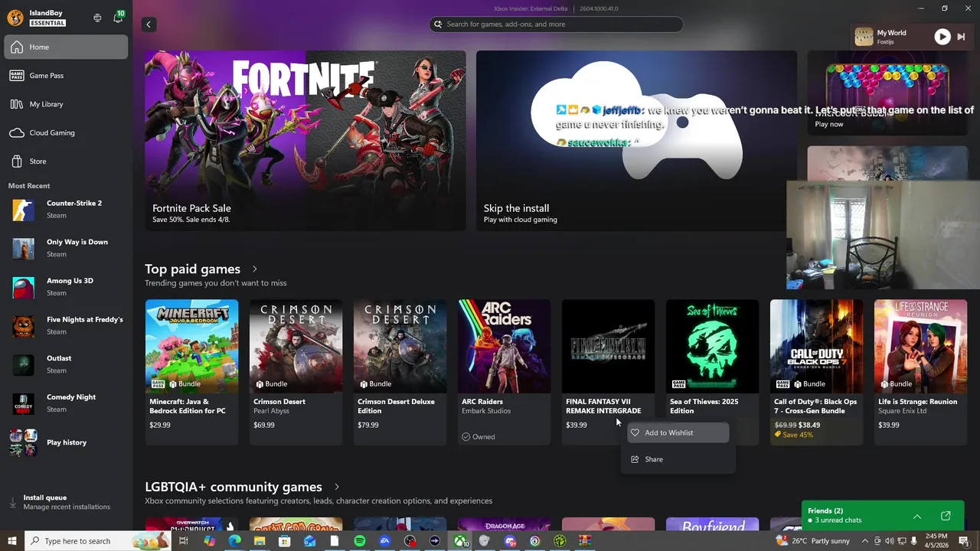This screenshot has width=980, height=551.
Task: Open the 26°C Partly sunny weather widget
Action: pos(812,541)
